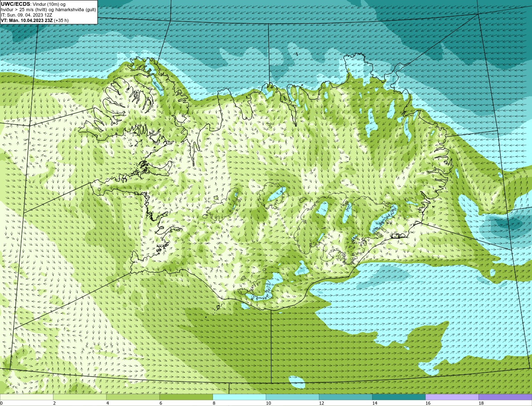Click the 10–12 m/s light teal legend swatch
532x406 pixels.
coord(293,397)
